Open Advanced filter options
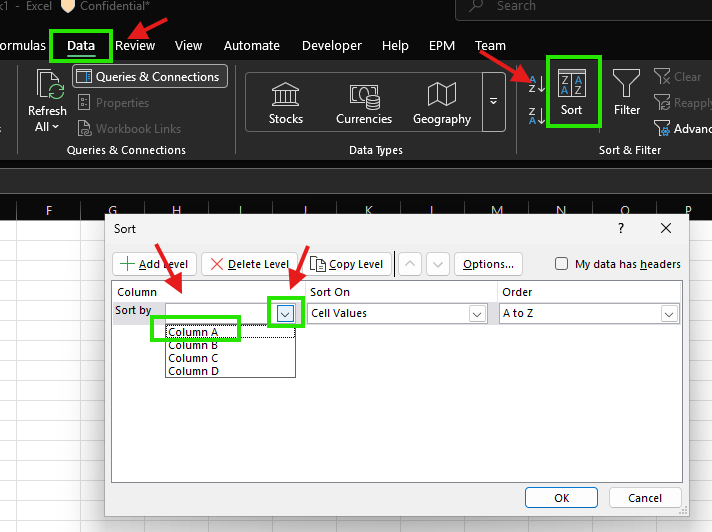 tap(682, 128)
